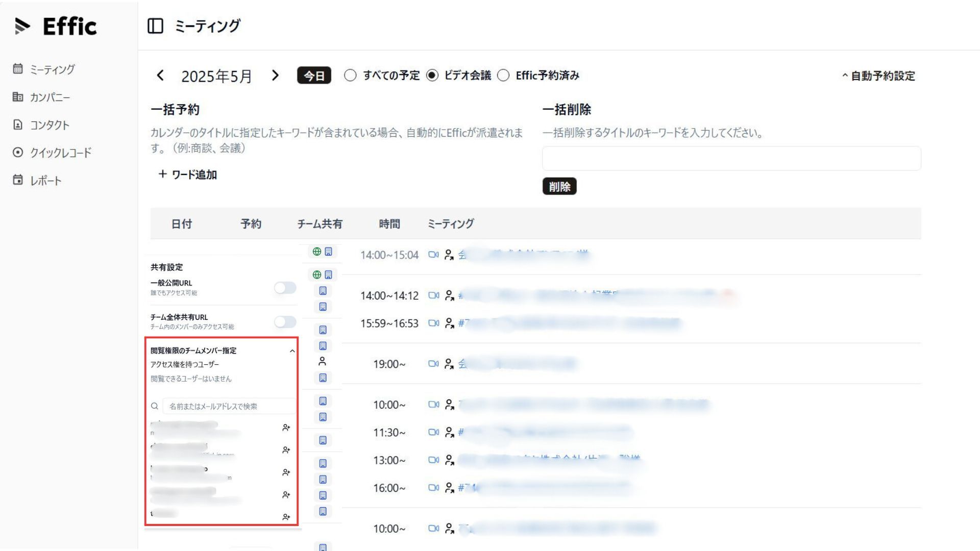Click the ミーティング column header

[x=451, y=224]
